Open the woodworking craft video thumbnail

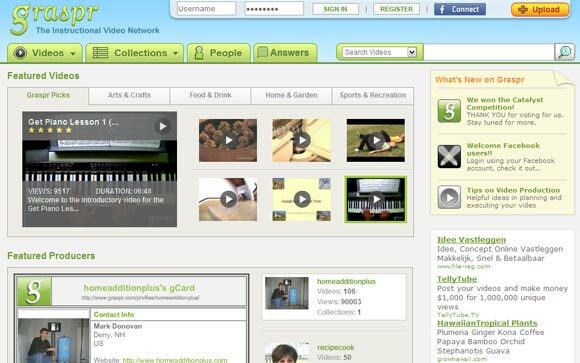pos(301,140)
